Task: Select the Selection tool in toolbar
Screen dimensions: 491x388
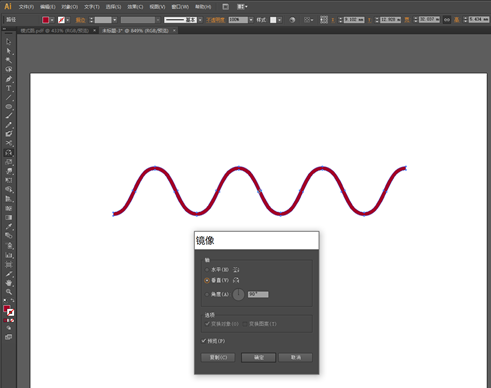Action: 9,42
